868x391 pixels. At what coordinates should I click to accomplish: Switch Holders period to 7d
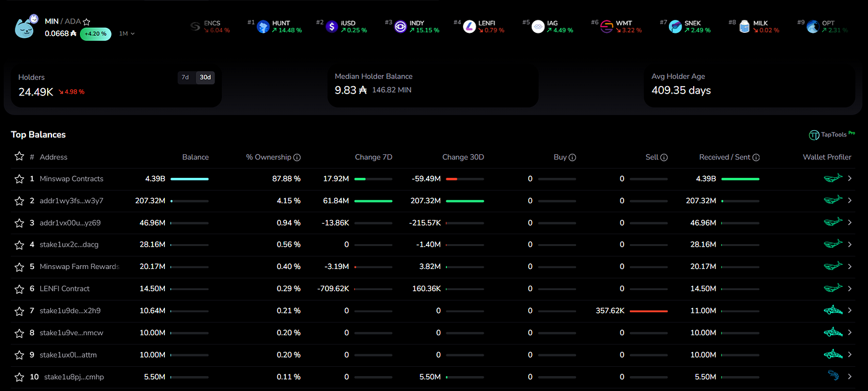click(x=185, y=77)
